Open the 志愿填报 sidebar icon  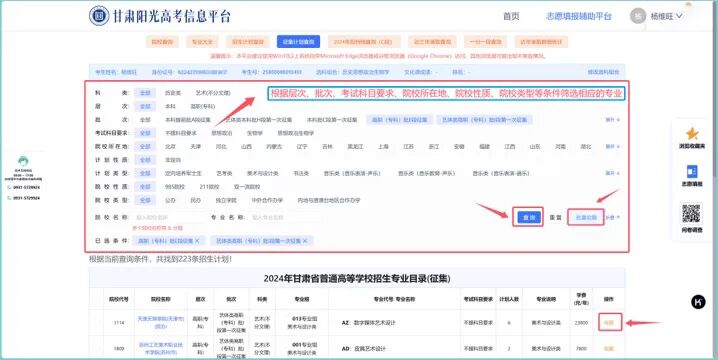691,172
